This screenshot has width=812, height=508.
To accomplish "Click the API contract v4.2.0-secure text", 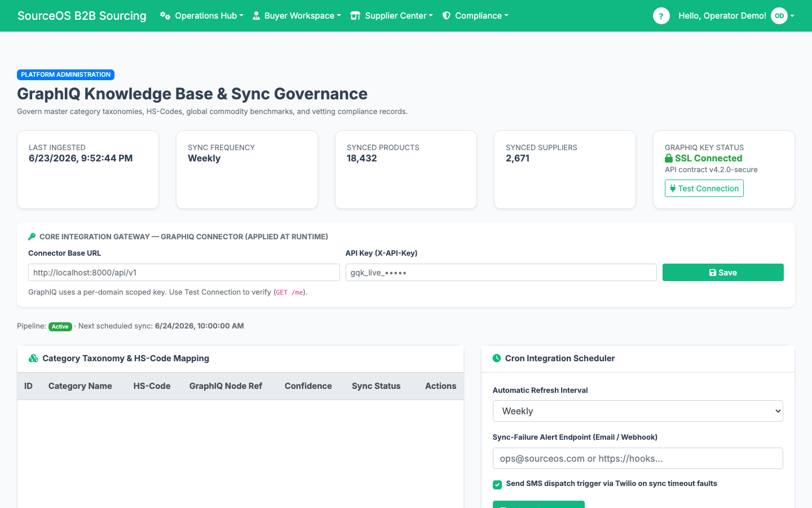I will coord(711,170).
